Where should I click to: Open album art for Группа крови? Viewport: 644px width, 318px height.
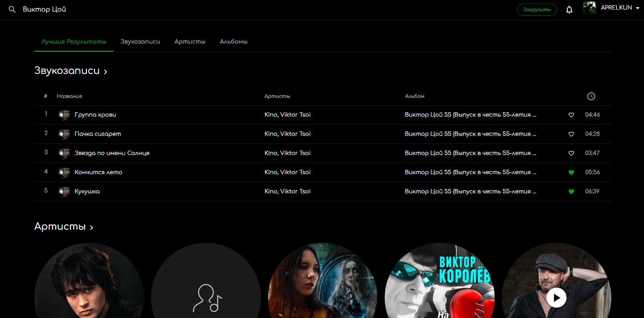click(x=64, y=115)
